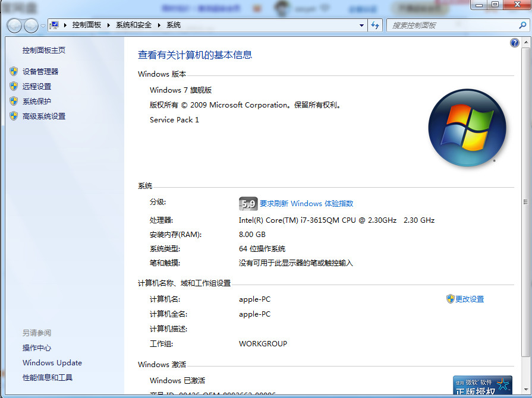
Task: Click the 5.9 experience index score badge
Action: [x=248, y=203]
